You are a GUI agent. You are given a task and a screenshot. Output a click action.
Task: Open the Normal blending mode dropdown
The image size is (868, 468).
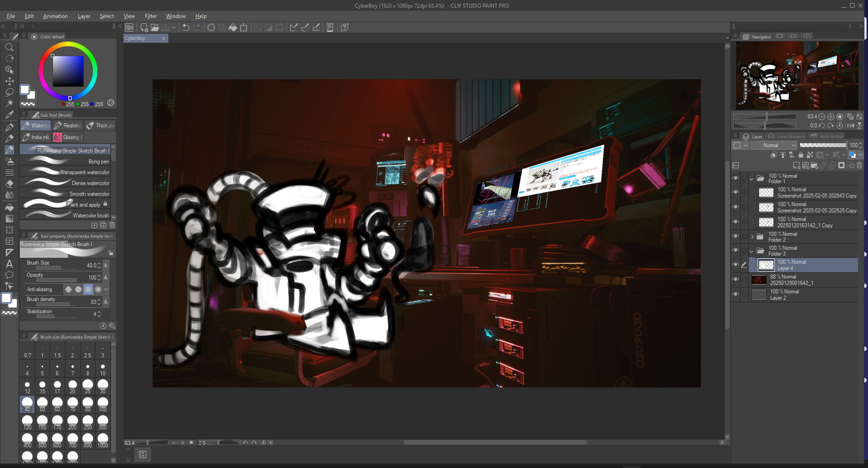[774, 145]
